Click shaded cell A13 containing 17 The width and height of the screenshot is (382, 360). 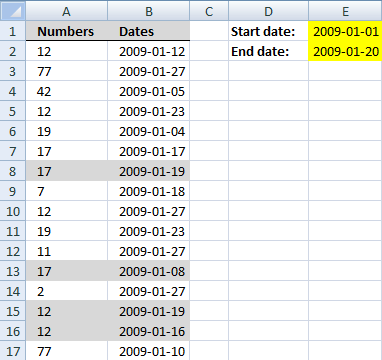[x=67, y=271]
